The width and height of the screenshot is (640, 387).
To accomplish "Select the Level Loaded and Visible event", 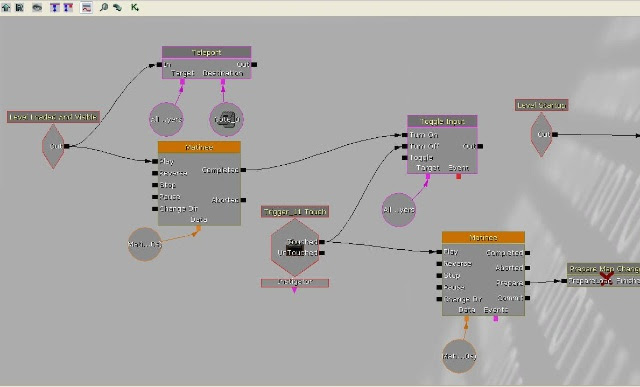I will click(53, 117).
